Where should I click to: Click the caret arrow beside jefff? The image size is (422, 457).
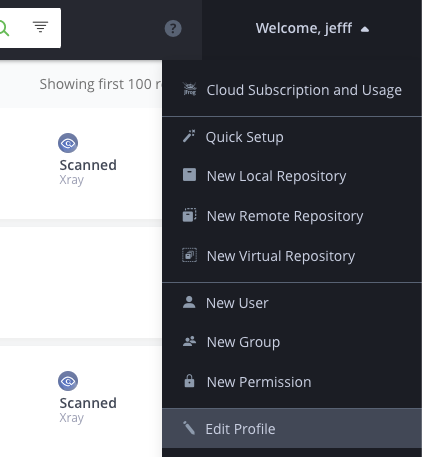pos(365,30)
